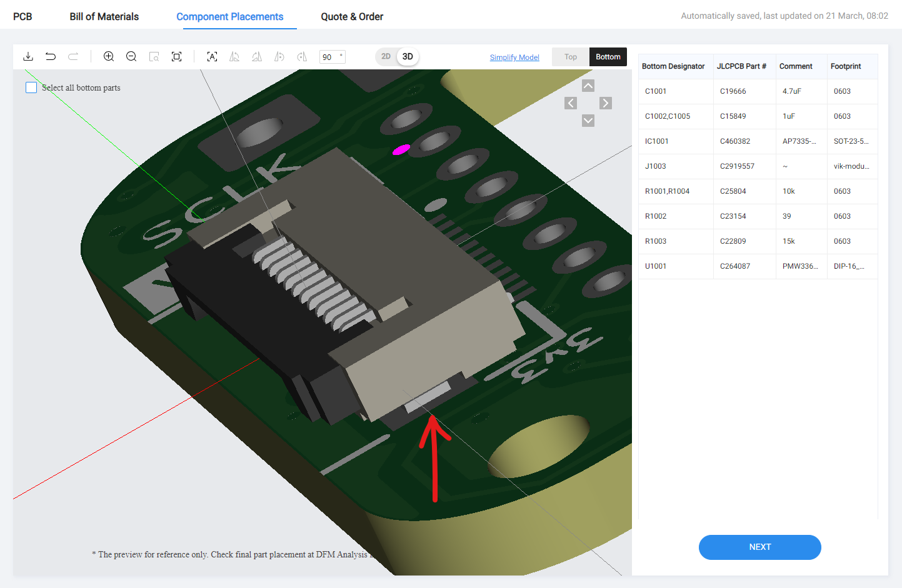Image resolution: width=902 pixels, height=588 pixels.
Task: Click the Simplify Model link
Action: (514, 57)
